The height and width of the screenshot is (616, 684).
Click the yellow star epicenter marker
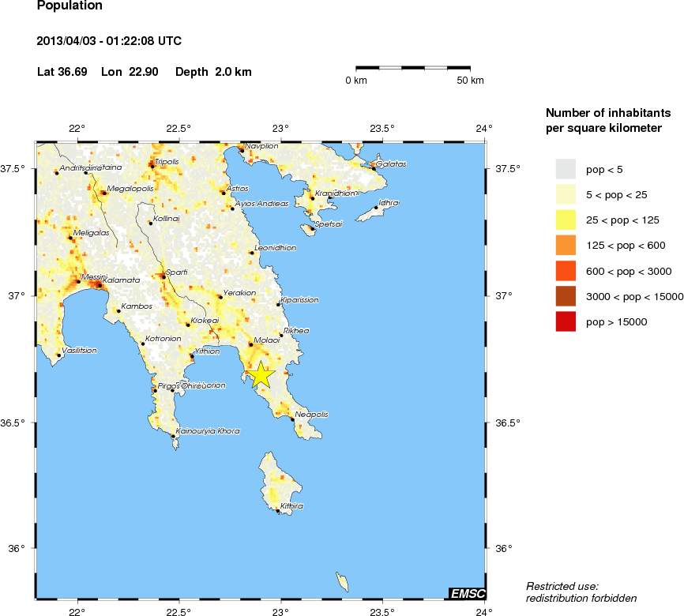pyautogui.click(x=261, y=374)
